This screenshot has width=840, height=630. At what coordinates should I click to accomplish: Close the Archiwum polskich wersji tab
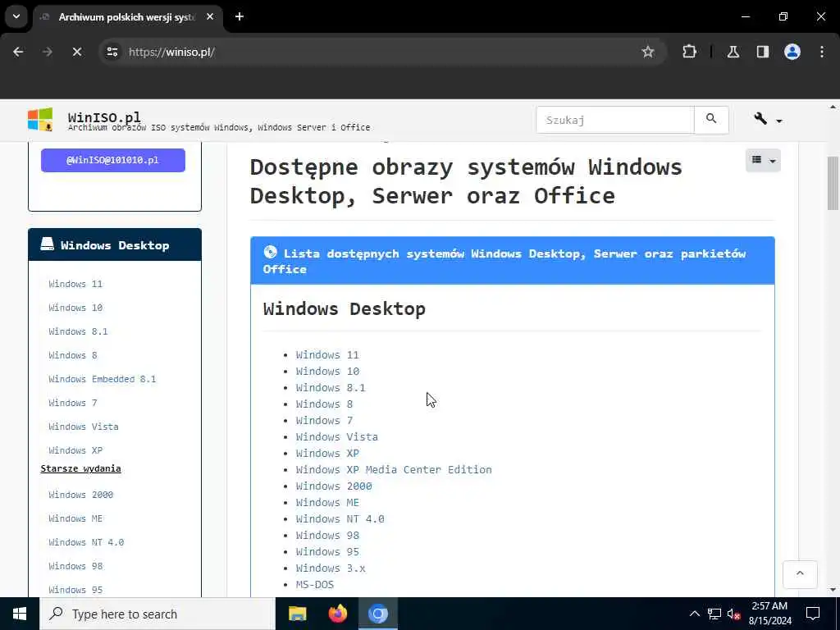pyautogui.click(x=210, y=16)
